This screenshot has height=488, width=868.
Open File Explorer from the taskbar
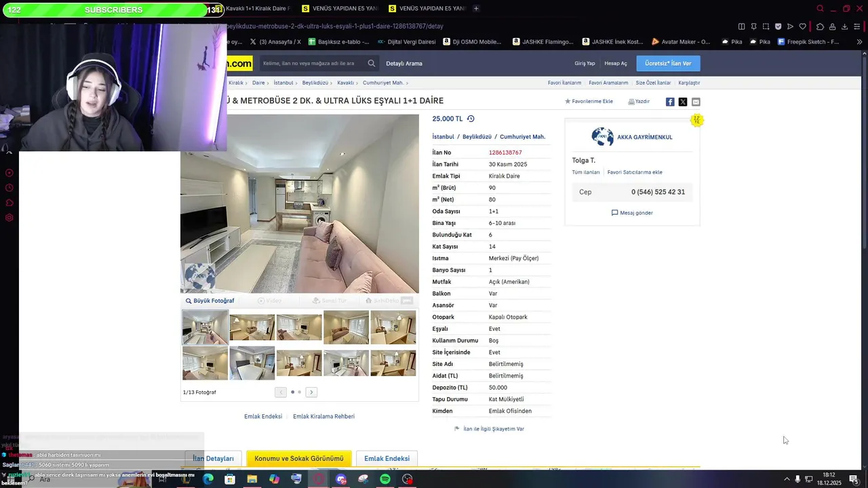point(252,479)
